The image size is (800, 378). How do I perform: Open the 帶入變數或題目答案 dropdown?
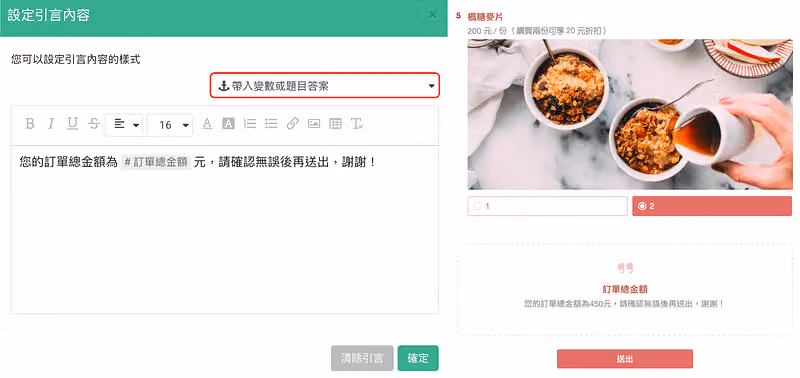[325, 86]
